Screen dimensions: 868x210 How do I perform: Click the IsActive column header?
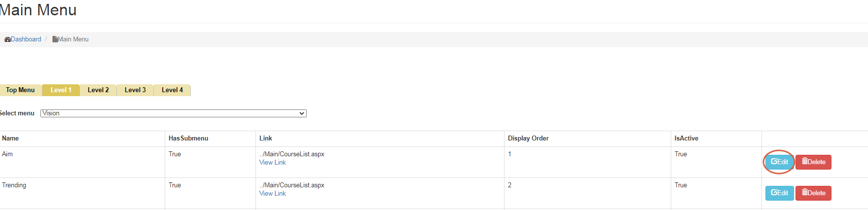coord(686,139)
